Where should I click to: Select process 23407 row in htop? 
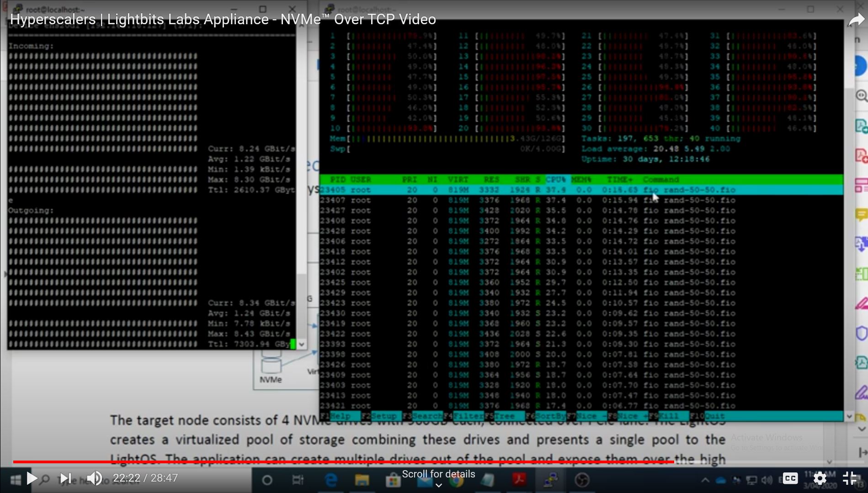581,200
